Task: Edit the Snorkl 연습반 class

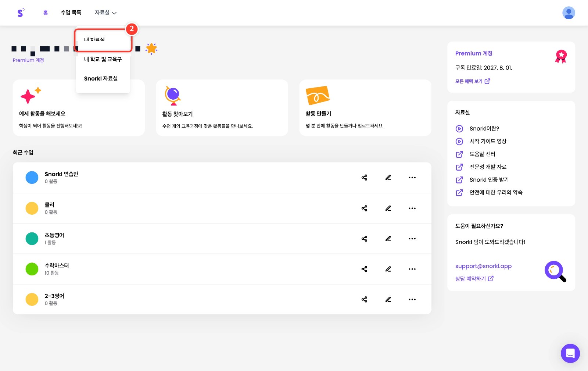Action: click(x=388, y=178)
